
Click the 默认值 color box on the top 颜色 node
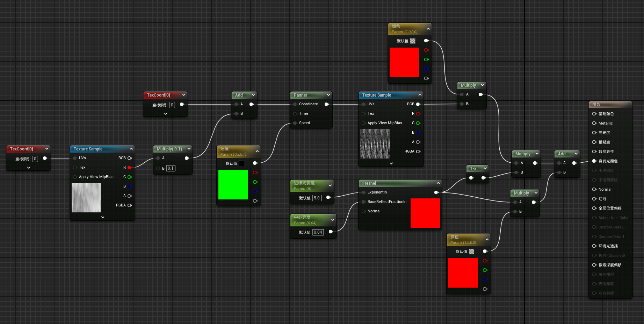pos(413,41)
